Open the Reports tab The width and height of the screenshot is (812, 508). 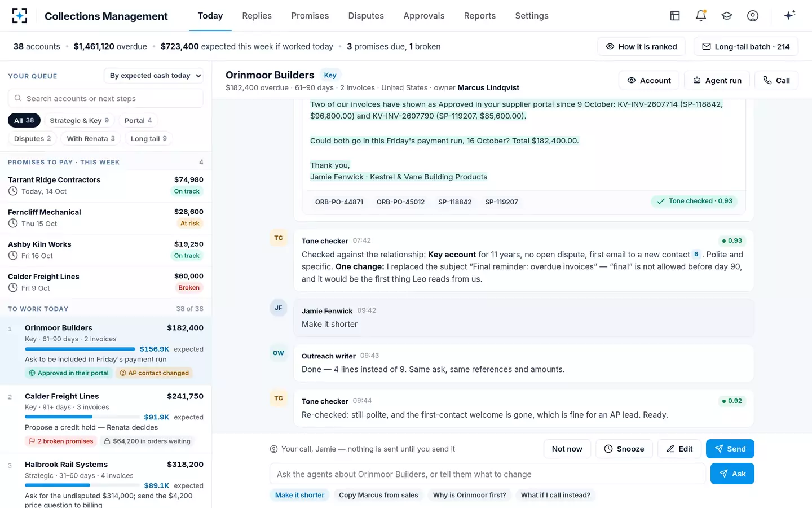pyautogui.click(x=480, y=16)
